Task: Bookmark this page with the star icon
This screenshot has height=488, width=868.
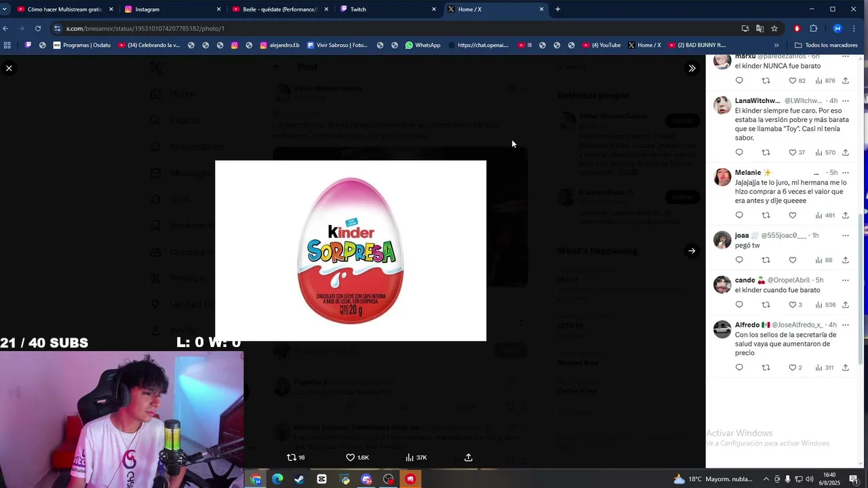Action: pyautogui.click(x=774, y=28)
